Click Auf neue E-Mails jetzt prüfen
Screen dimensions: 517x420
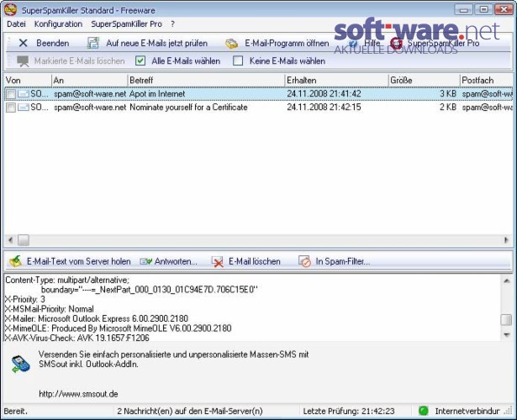tap(156, 43)
